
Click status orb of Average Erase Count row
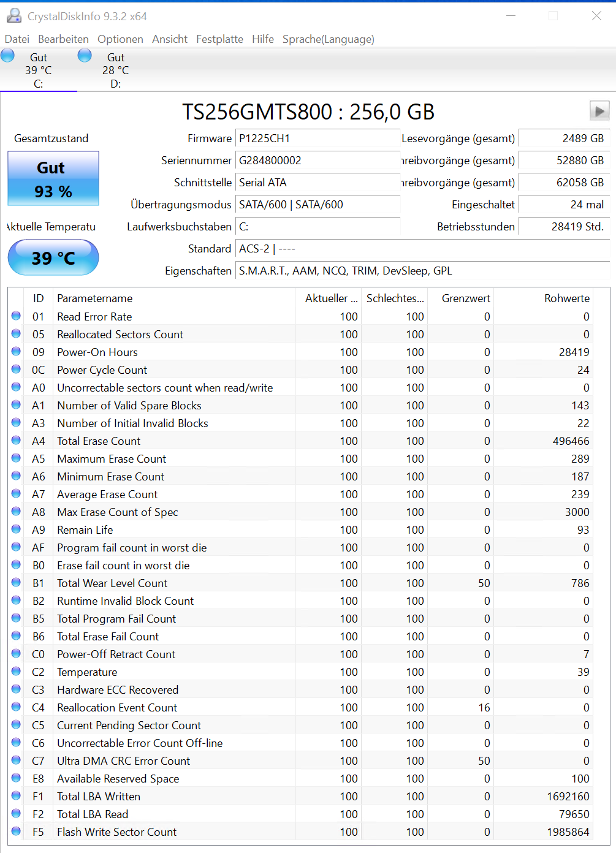point(16,494)
